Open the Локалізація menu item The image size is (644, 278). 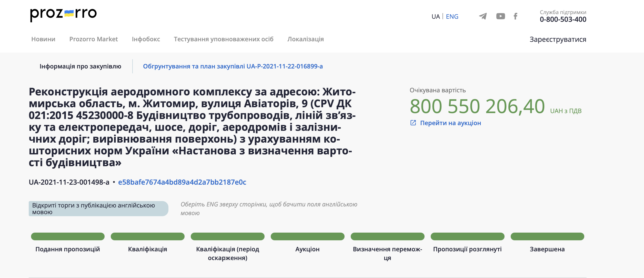point(306,39)
